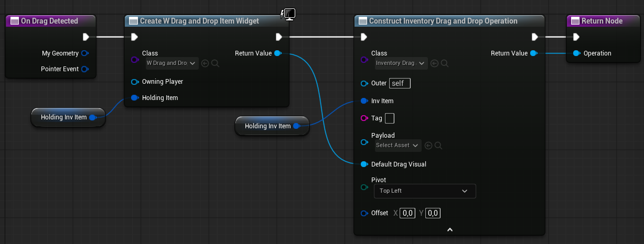Click the Pointer Event output pin
The image size is (644, 244).
click(x=85, y=69)
